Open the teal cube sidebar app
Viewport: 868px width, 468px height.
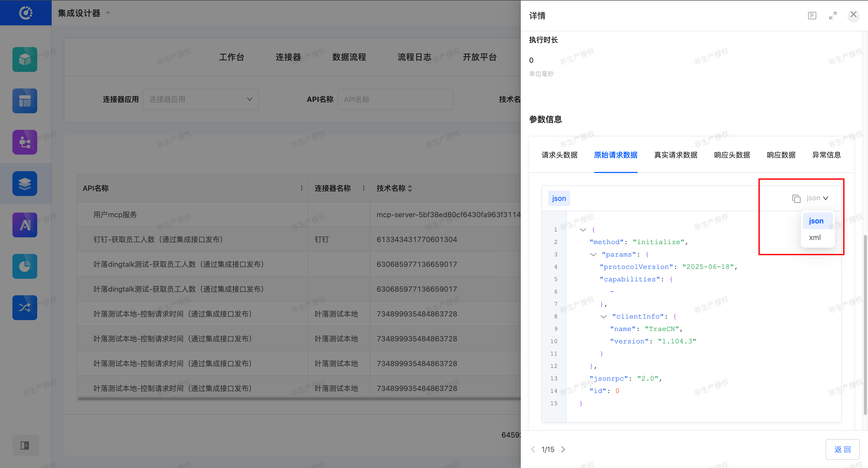25,59
